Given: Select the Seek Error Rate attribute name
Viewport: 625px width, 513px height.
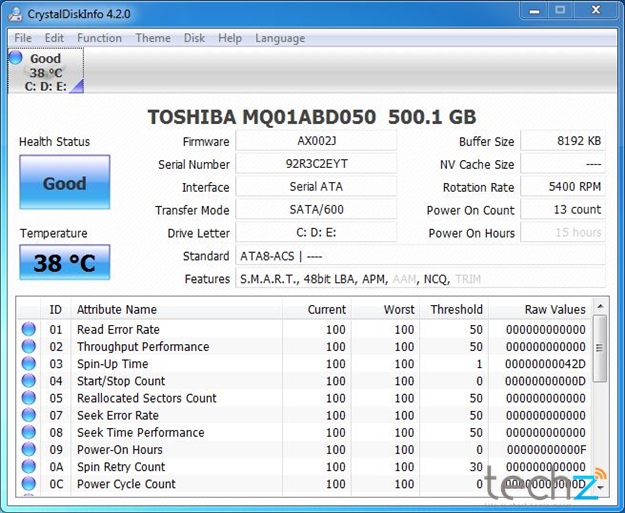Looking at the screenshot, I should tap(118, 415).
